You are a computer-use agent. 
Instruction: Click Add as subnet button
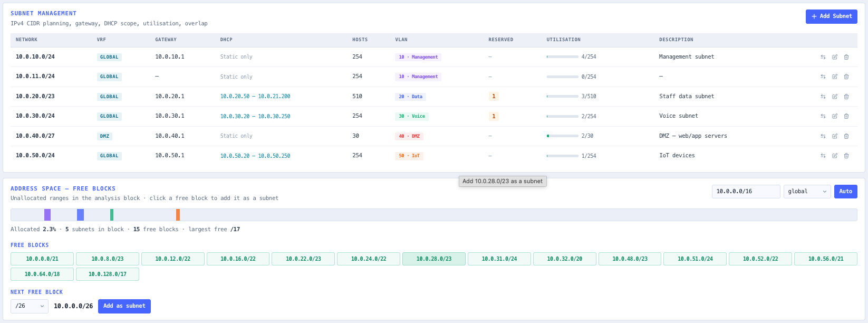tap(124, 306)
